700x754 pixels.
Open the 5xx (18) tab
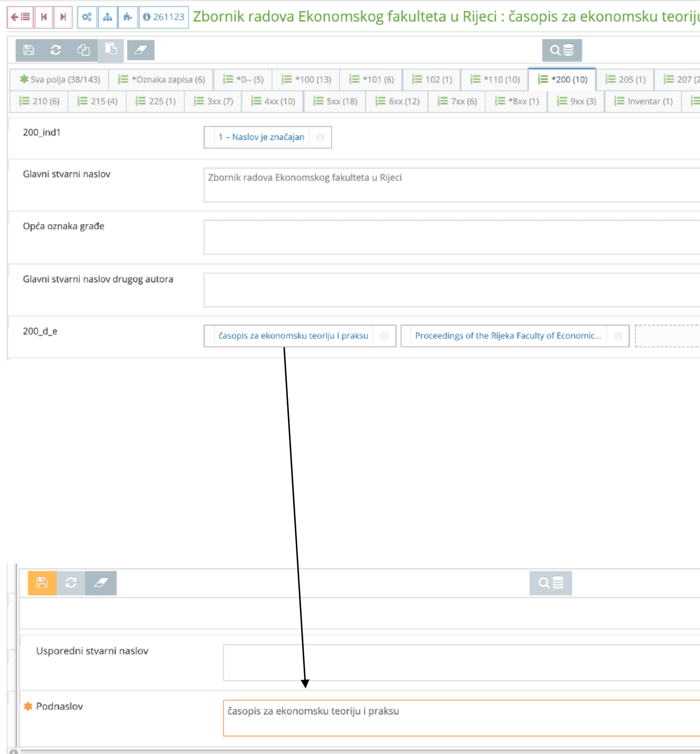[335, 101]
